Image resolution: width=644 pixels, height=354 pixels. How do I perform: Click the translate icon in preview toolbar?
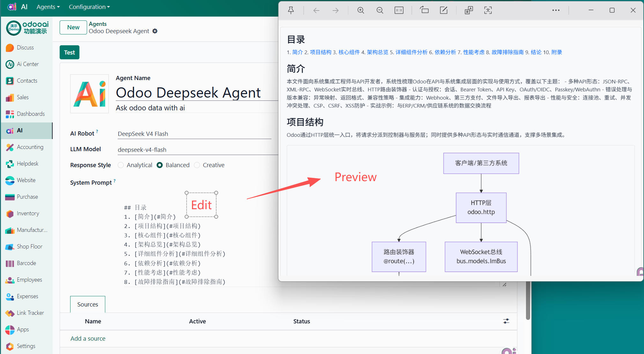tap(469, 10)
